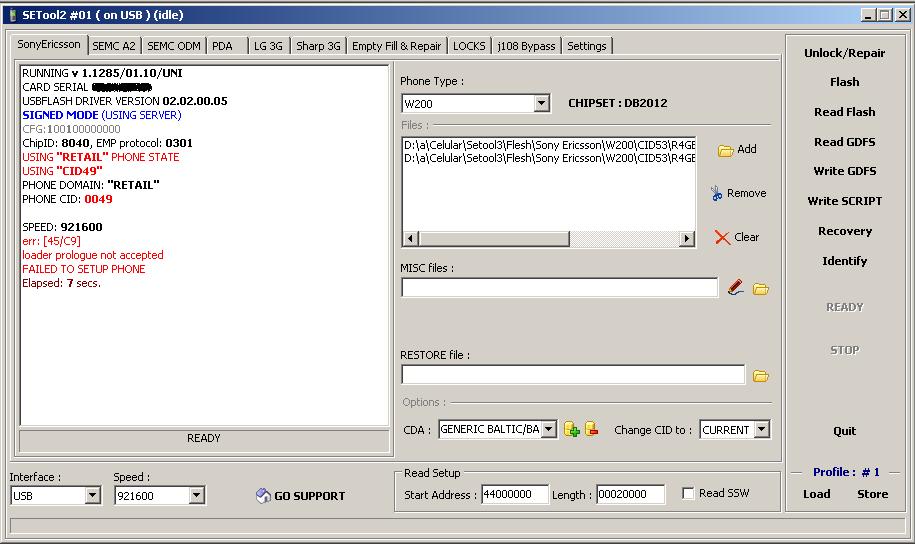Image resolution: width=915 pixels, height=544 pixels.
Task: Open the CDA GENERIC BALTIC dropdown
Action: tap(549, 430)
